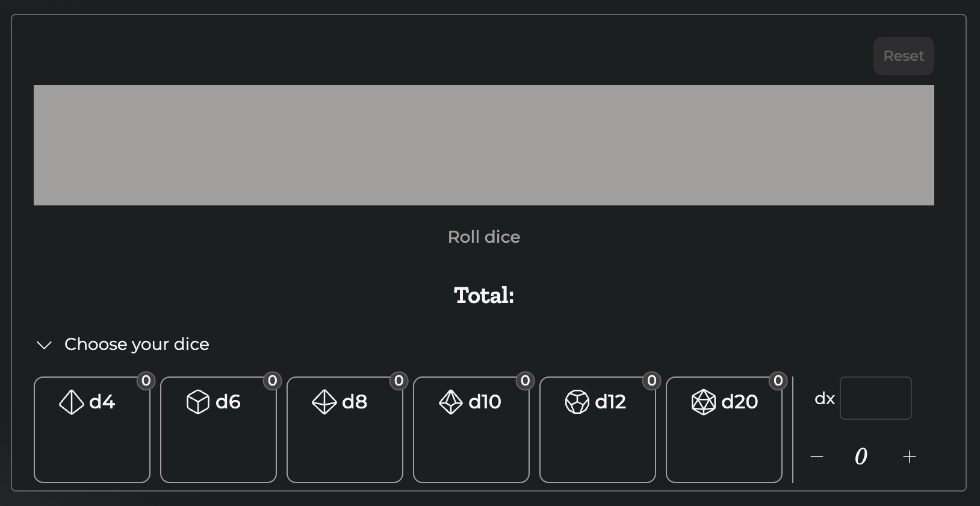The width and height of the screenshot is (980, 506).
Task: Click the d6 cube die icon
Action: (x=197, y=402)
